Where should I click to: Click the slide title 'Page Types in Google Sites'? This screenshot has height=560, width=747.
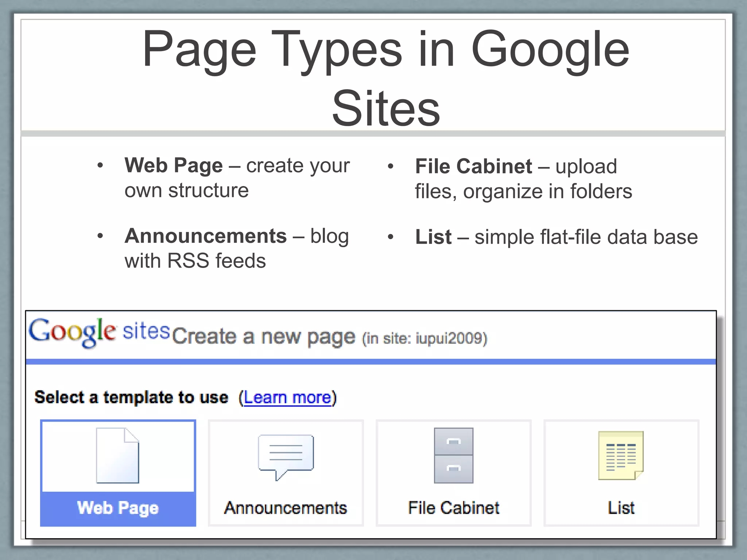click(x=386, y=78)
